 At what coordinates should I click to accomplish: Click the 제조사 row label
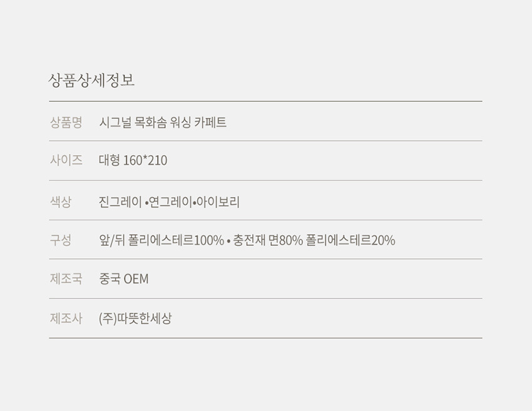(66, 318)
